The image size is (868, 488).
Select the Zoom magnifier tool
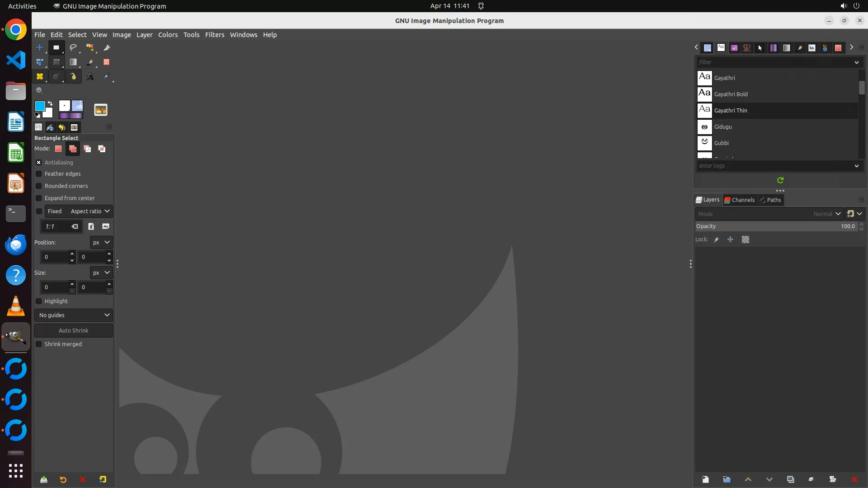point(40,91)
